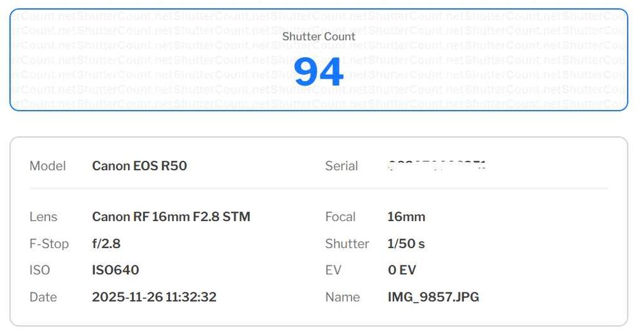Viewport: 644px width, 333px height.
Task: Select the 2025-11-26 11:32:32 date value
Action: pyautogui.click(x=154, y=297)
